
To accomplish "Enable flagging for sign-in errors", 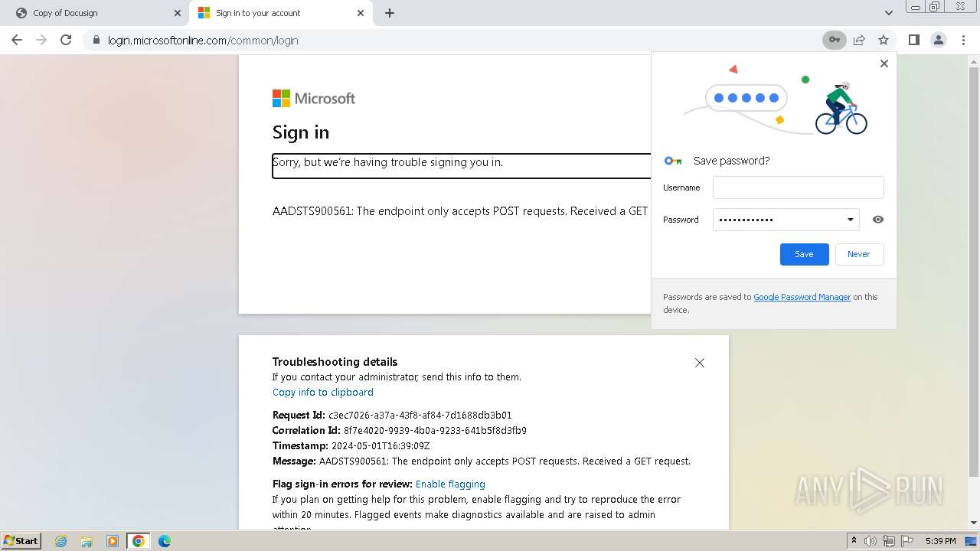I will pos(450,484).
